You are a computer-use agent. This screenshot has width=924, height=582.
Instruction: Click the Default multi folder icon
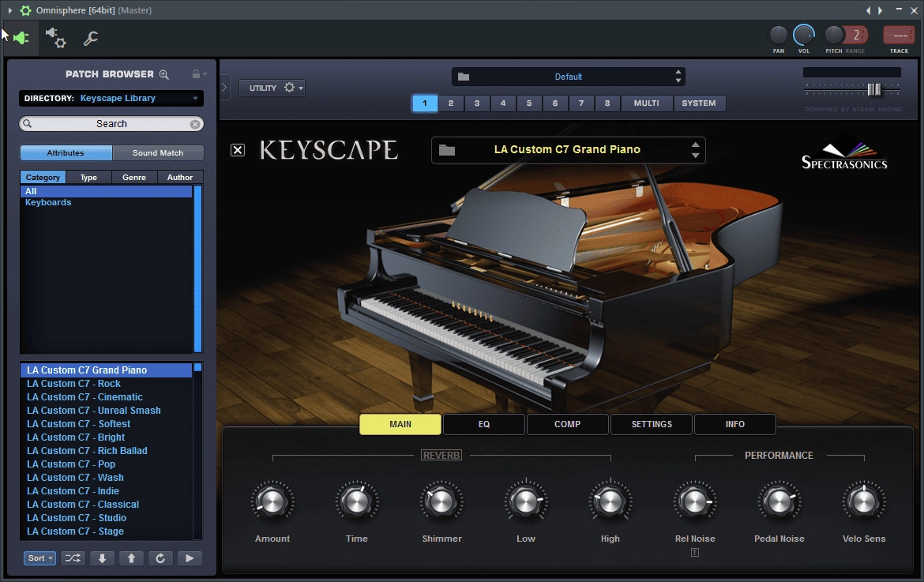tap(464, 77)
